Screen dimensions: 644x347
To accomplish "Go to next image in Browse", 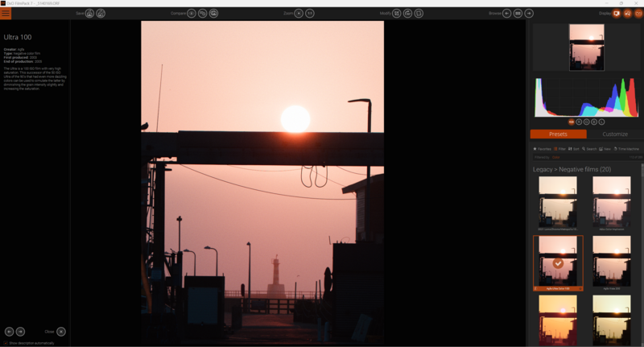I will tap(529, 13).
